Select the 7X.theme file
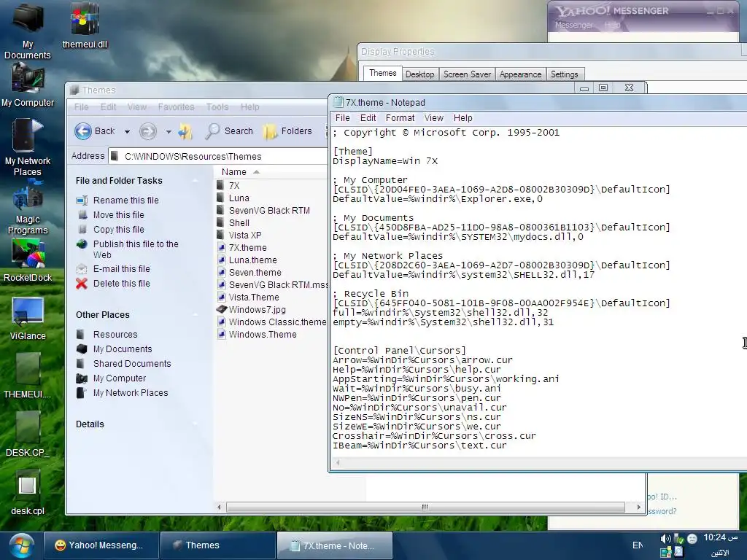Image resolution: width=747 pixels, height=560 pixels. [x=247, y=248]
